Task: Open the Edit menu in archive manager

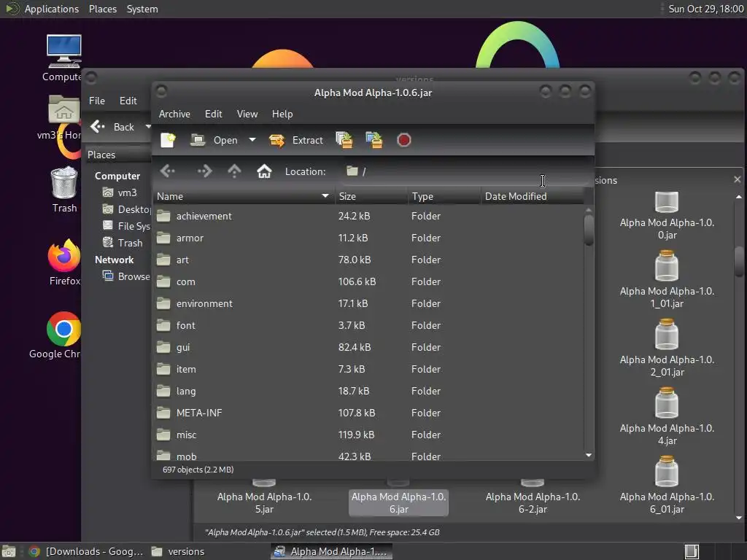Action: tap(213, 114)
